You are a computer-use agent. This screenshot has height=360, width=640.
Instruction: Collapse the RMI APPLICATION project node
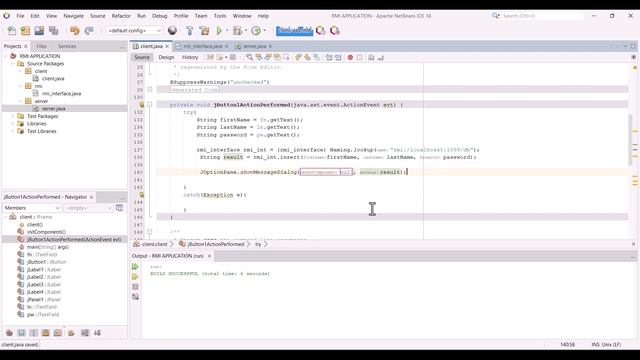(6, 56)
